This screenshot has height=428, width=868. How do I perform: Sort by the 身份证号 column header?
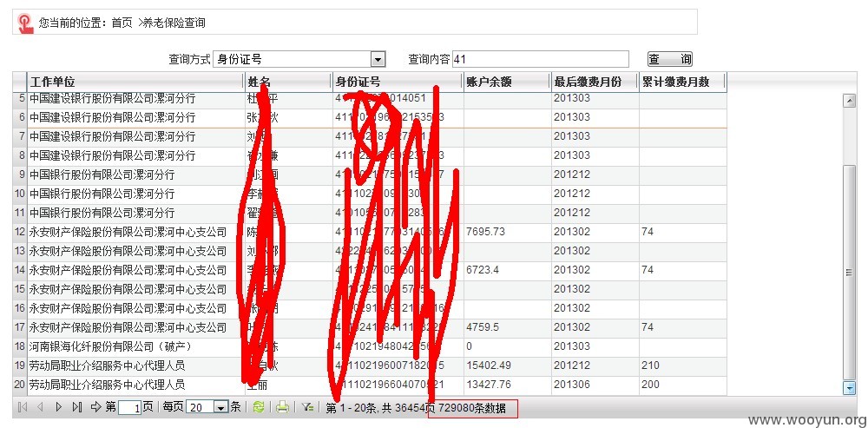(x=397, y=82)
